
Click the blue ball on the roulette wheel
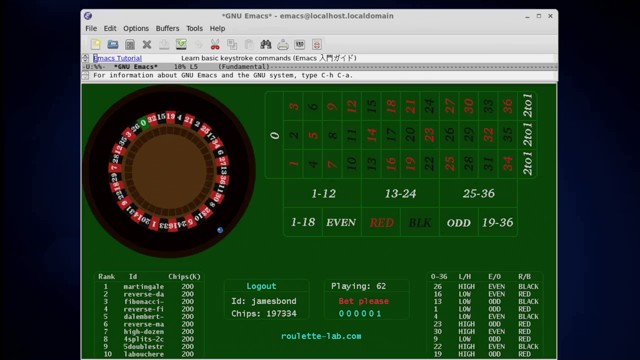click(220, 230)
